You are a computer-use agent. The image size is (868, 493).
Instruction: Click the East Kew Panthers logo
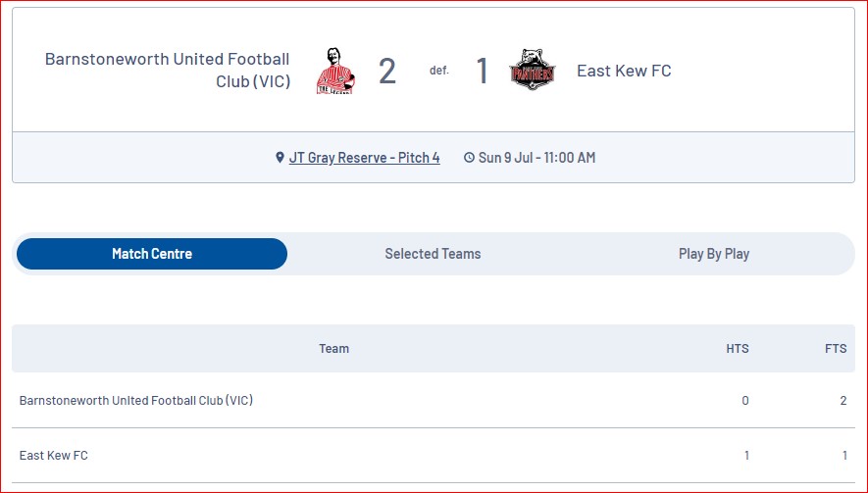click(x=532, y=70)
